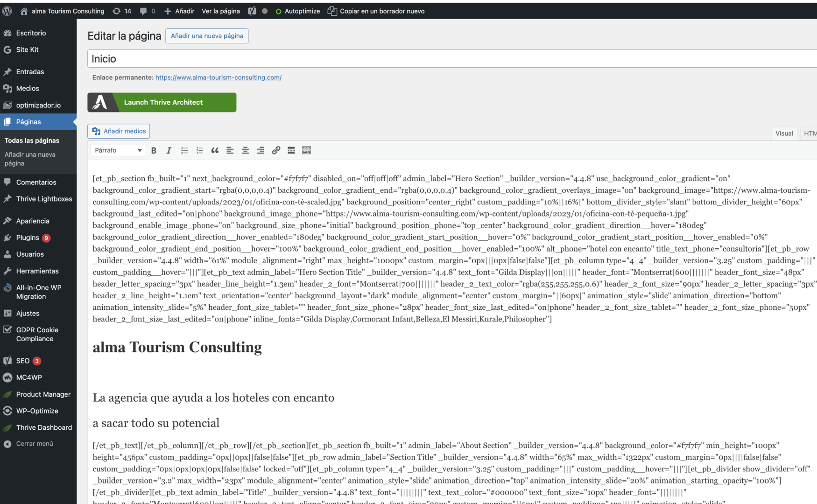Click Ver la página in admin bar
Screen dimensions: 817x504
(x=221, y=11)
